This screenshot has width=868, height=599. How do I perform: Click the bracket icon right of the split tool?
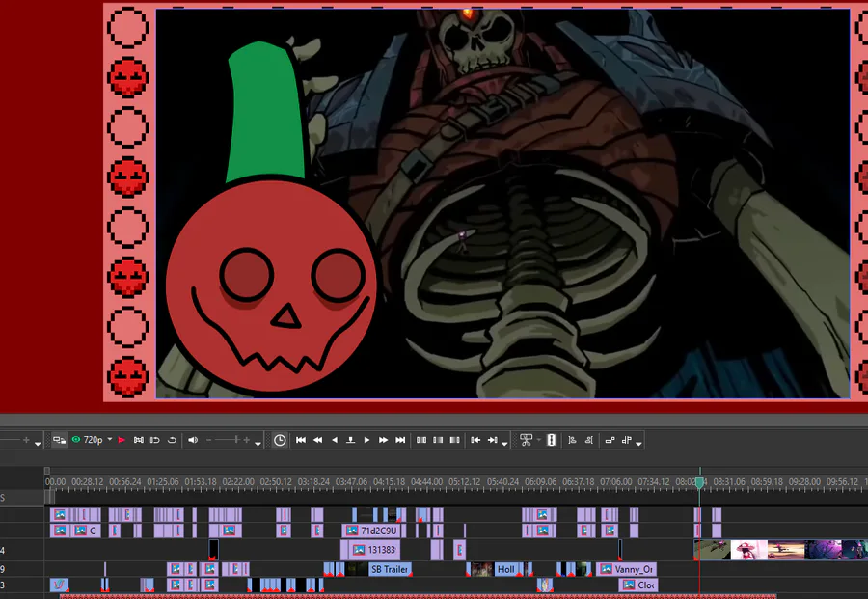pyautogui.click(x=572, y=440)
